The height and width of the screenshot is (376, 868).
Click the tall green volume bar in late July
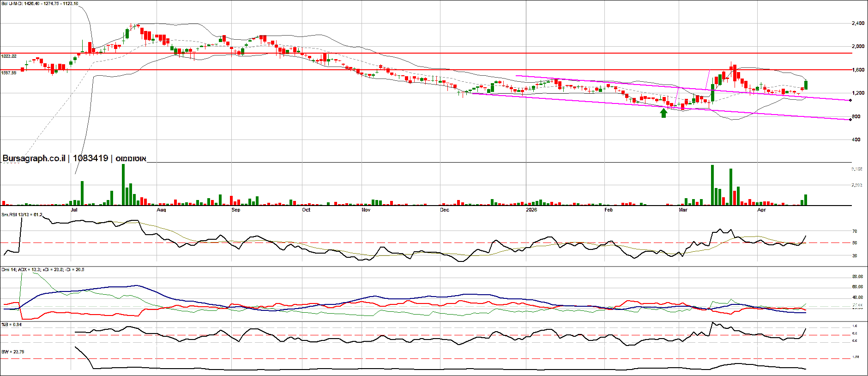click(123, 185)
